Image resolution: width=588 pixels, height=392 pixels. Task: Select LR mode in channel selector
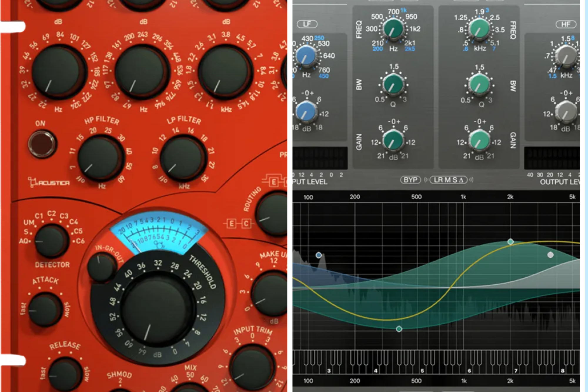point(439,180)
